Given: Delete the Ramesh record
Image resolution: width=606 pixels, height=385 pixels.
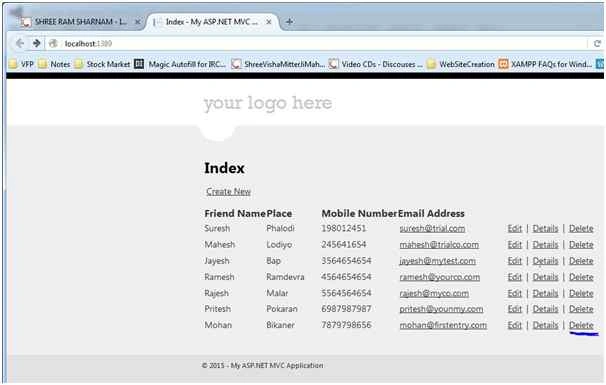Looking at the screenshot, I should pyautogui.click(x=581, y=277).
